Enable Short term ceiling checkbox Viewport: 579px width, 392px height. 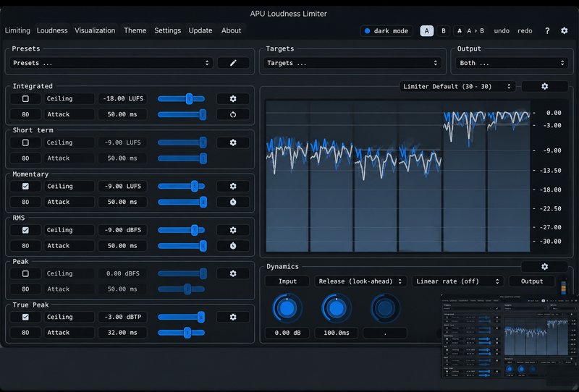click(x=25, y=142)
